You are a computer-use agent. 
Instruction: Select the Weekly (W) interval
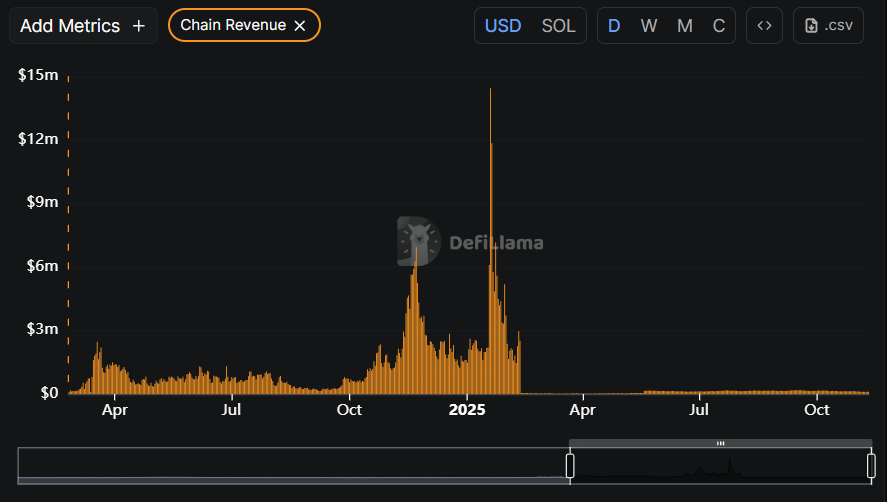click(x=649, y=25)
